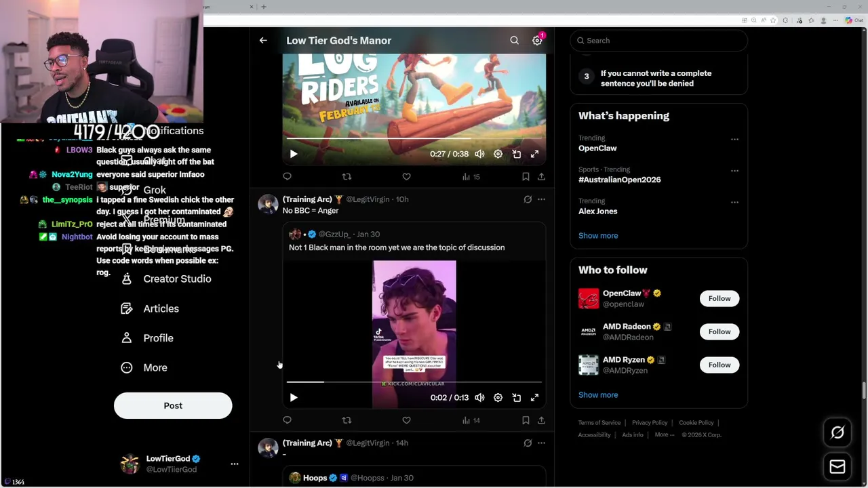Reply to the Log Riders post
The width and height of the screenshot is (868, 488).
[x=288, y=176]
